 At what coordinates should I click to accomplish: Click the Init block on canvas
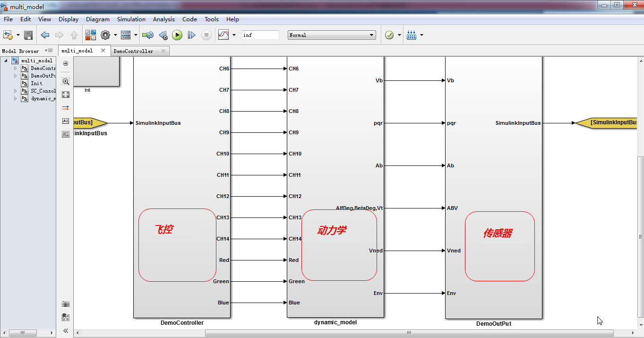point(96,71)
